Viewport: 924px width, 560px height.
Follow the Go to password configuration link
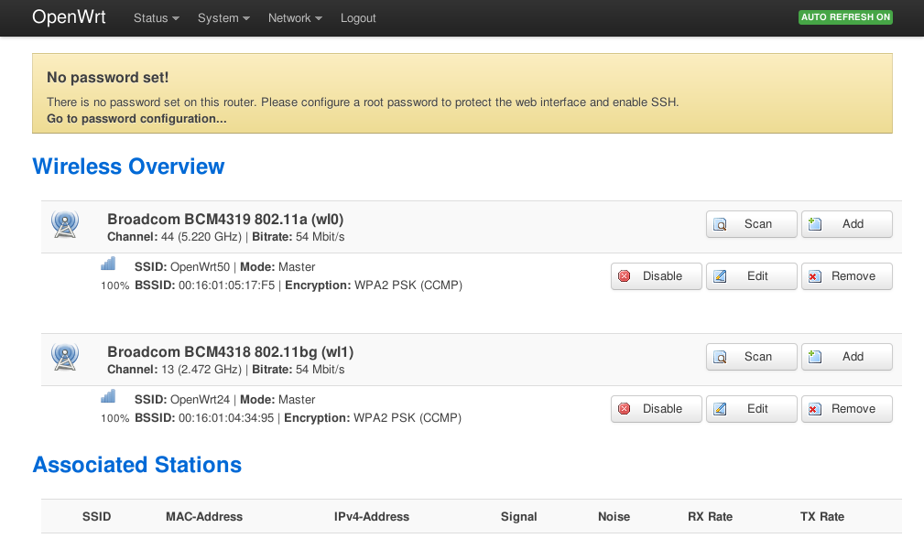point(136,118)
